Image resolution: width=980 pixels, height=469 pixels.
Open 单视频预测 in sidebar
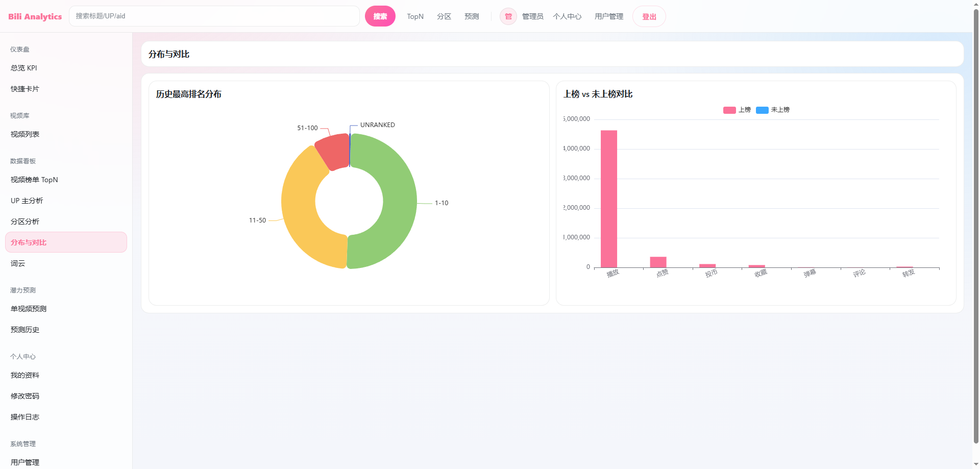click(29, 309)
